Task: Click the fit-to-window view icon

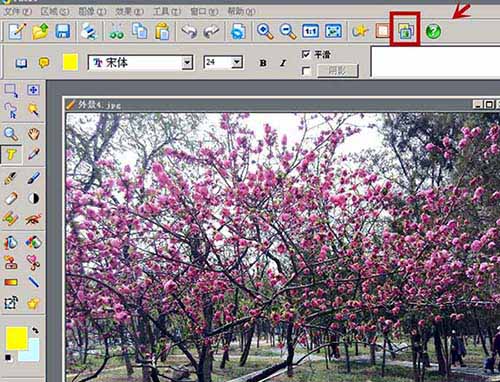Action: (x=333, y=31)
